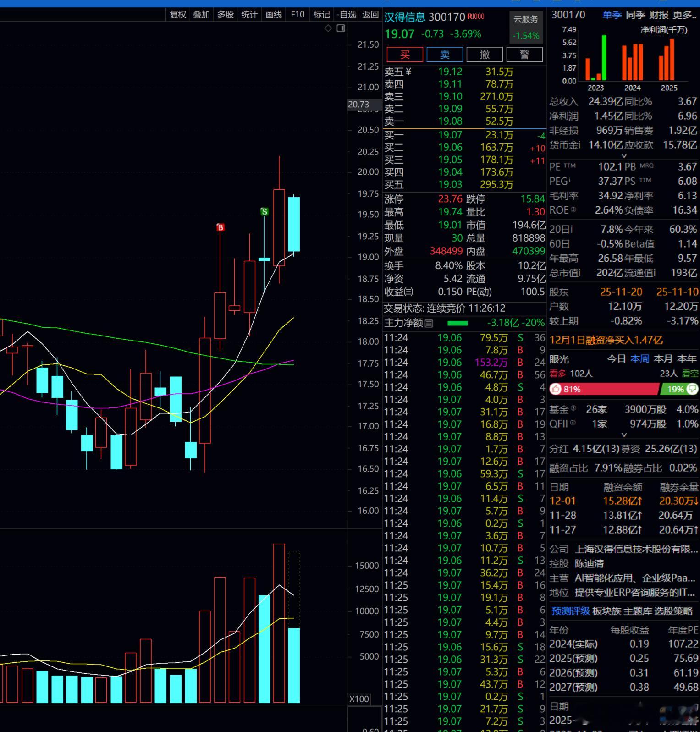Click the ¥ symbol beside 卖五

408,72
